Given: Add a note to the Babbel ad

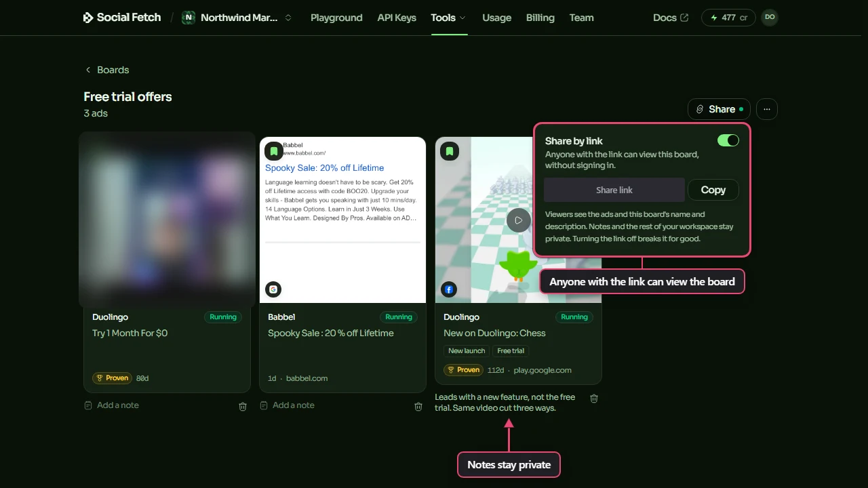Looking at the screenshot, I should [x=288, y=405].
